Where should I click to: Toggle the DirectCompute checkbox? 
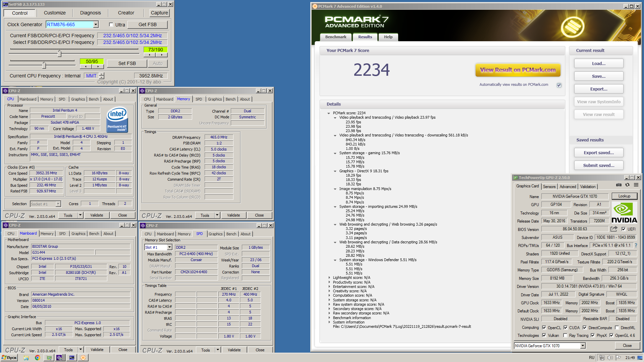pyautogui.click(x=585, y=328)
